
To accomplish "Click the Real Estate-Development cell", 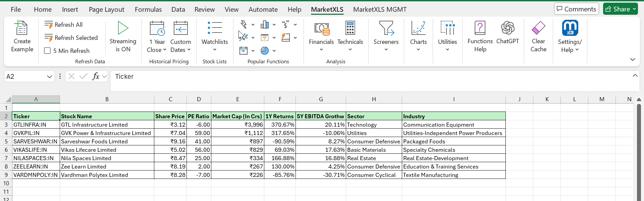I will click(x=453, y=158).
